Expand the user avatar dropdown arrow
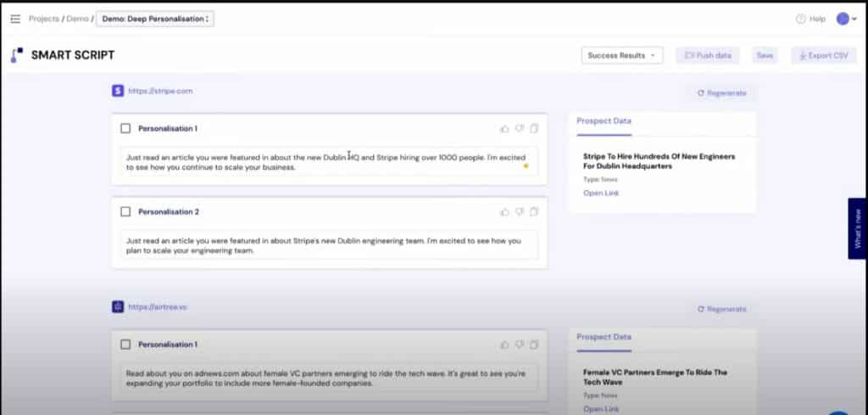Image resolution: width=868 pixels, height=415 pixels. pyautogui.click(x=854, y=20)
